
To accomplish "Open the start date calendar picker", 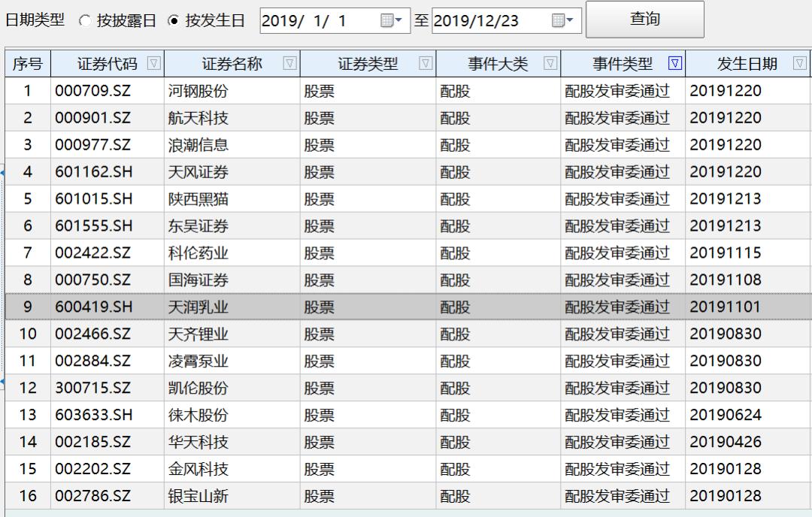I will (x=386, y=21).
